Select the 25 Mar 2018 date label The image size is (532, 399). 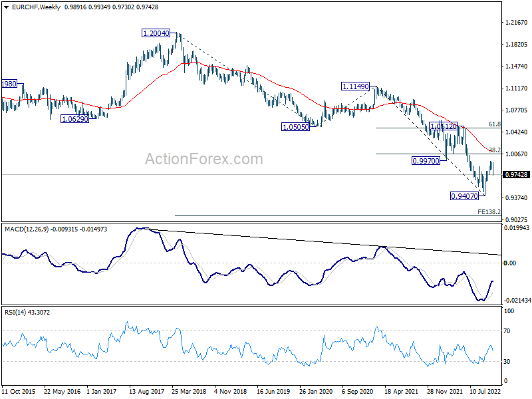(x=189, y=391)
